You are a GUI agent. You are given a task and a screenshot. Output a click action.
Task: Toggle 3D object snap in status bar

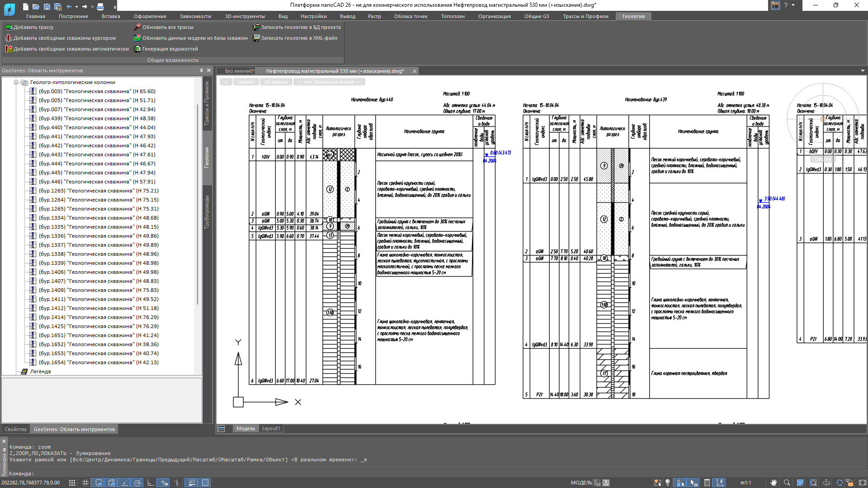[112, 483]
